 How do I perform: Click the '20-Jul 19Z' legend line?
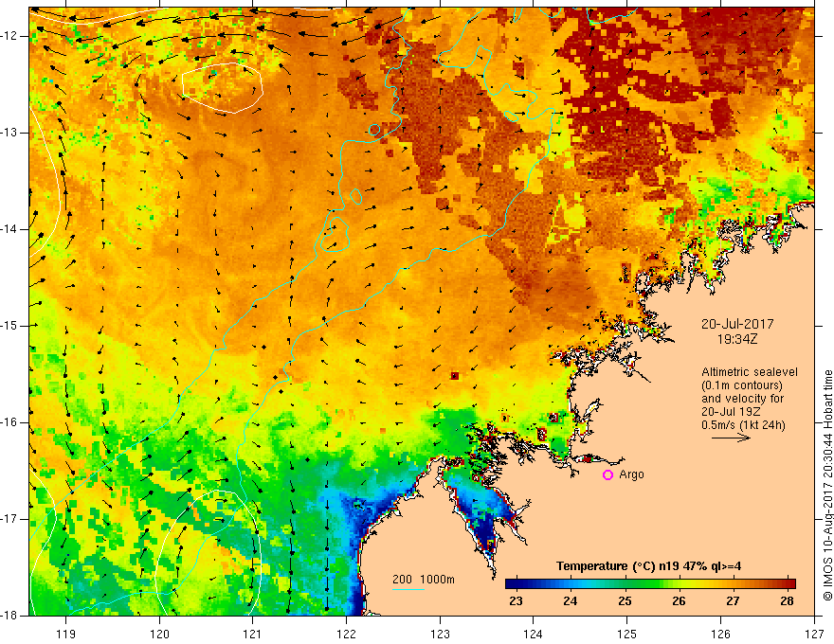(x=731, y=412)
